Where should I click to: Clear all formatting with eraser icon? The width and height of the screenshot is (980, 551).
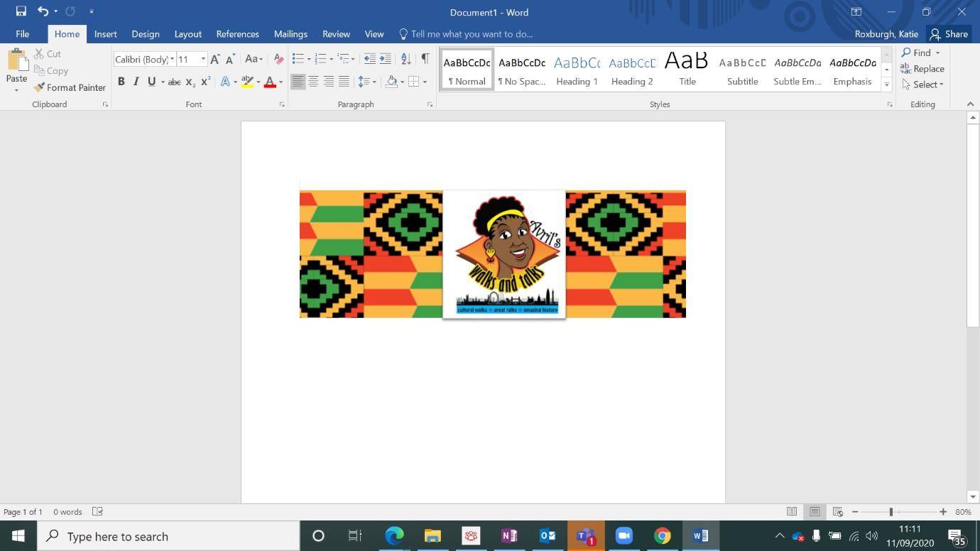coord(278,59)
